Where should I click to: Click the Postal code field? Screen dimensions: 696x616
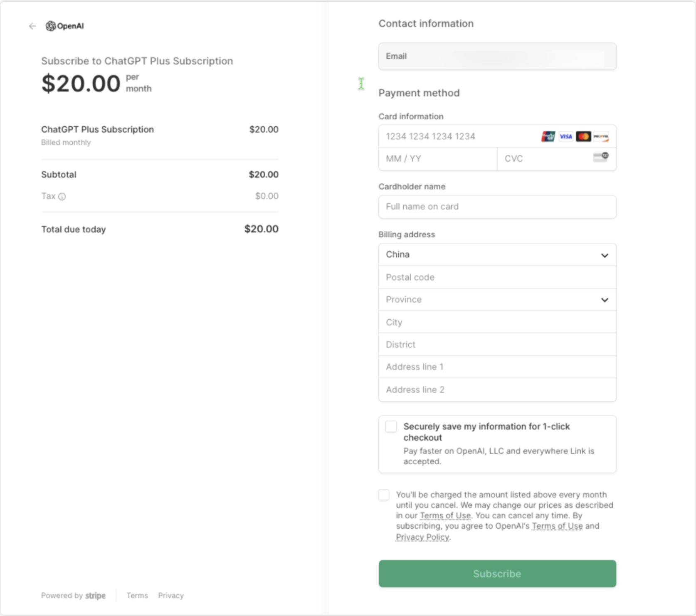(497, 277)
